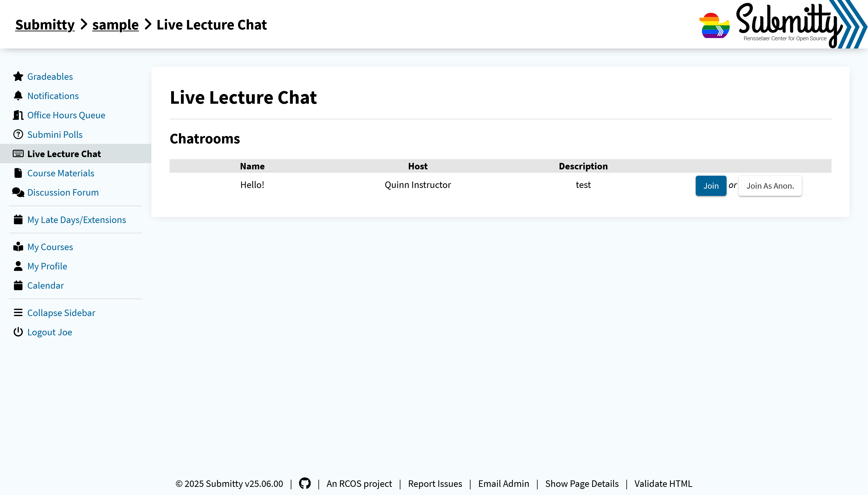This screenshot has width=868, height=495.
Task: Open Submini Polls page
Action: (55, 135)
